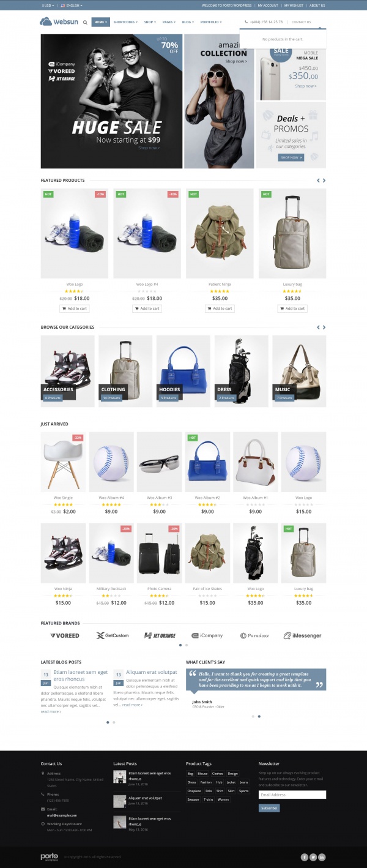This screenshot has width=367, height=868.
Task: Go to next featured products slide arrow
Action: coord(324,181)
